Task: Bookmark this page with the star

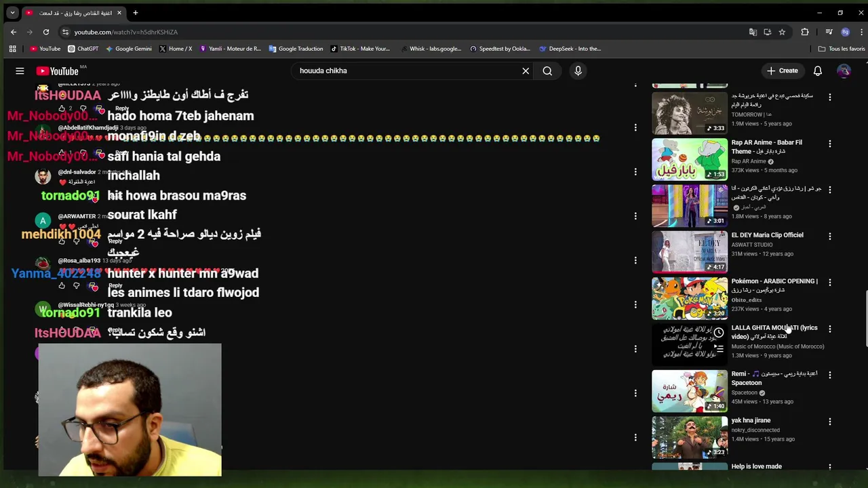Action: point(782,32)
